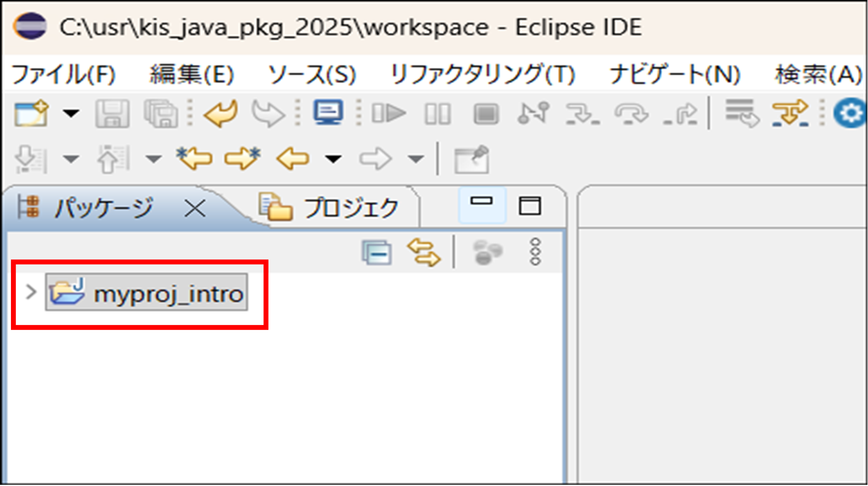The width and height of the screenshot is (868, 486).
Task: Click the Collapse All icon in Package Explorer
Action: tap(376, 253)
